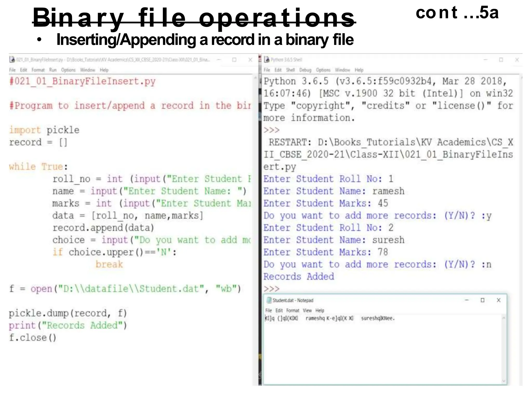This screenshot has width=532, height=399.
Task: Open Format menu in the editor window
Action: click(38, 70)
